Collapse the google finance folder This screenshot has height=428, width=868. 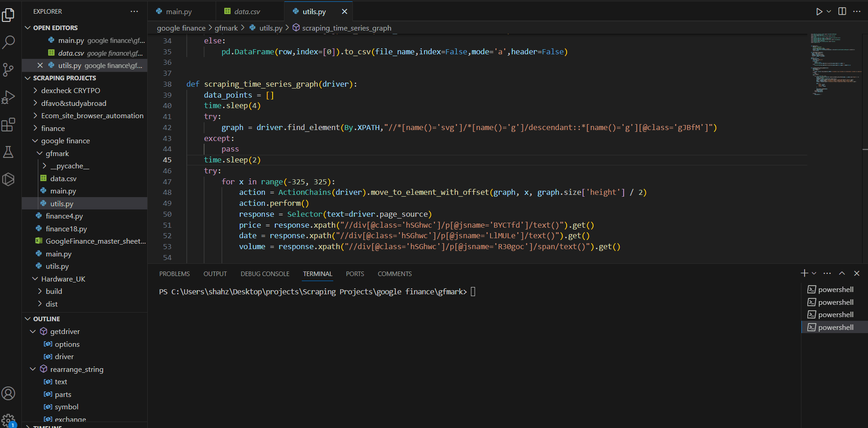(84, 141)
